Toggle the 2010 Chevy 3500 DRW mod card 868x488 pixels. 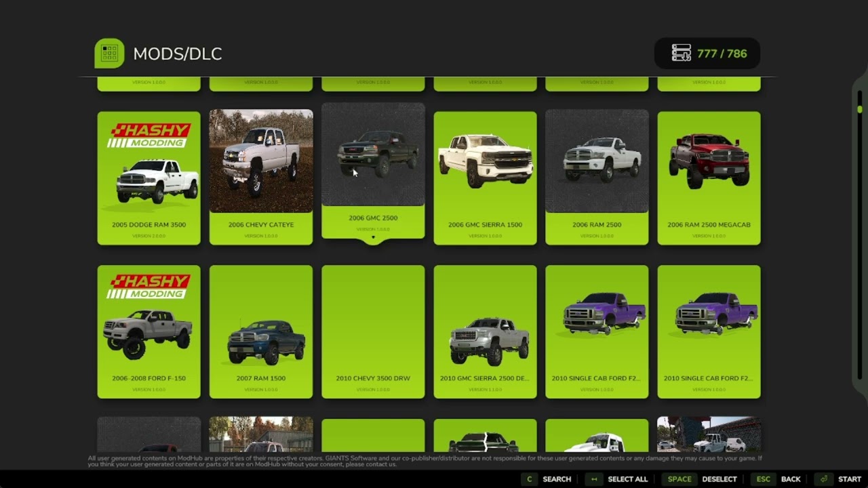373,331
